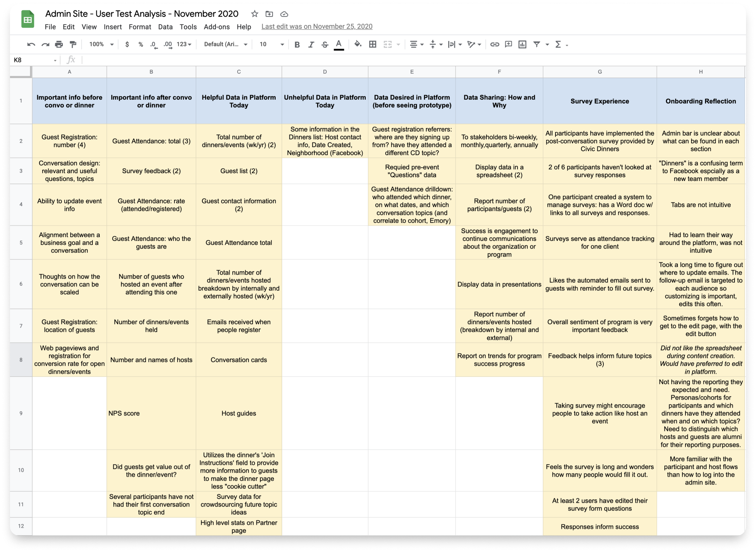Image resolution: width=756 pixels, height=552 pixels.
Task: Expand the Default (Arial) font dropdown
Action: click(225, 44)
